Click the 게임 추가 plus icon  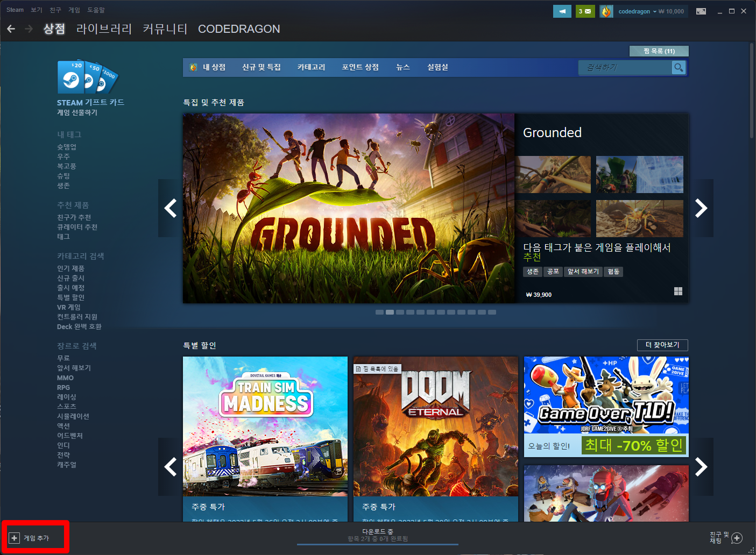[15, 538]
